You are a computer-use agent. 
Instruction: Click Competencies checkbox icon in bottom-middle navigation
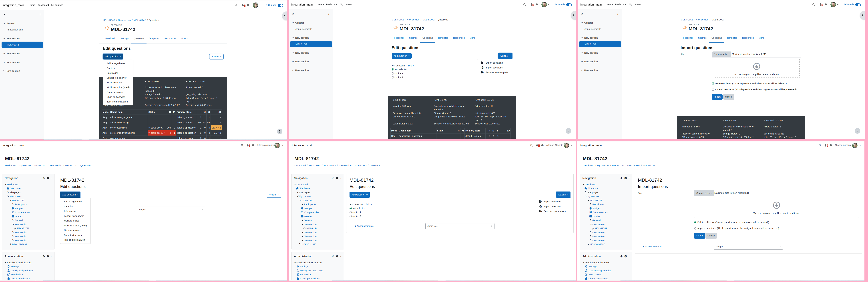[302, 213]
